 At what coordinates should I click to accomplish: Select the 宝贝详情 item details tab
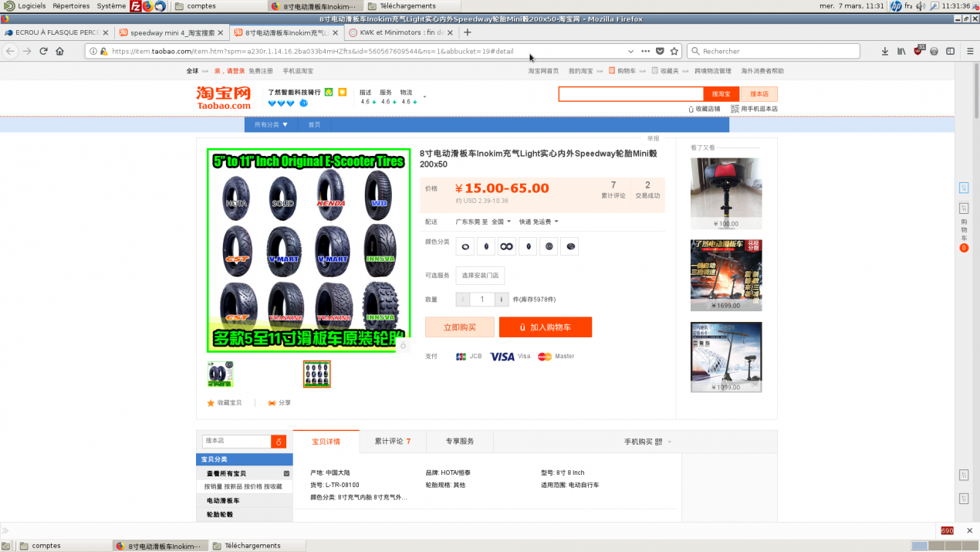(x=326, y=442)
